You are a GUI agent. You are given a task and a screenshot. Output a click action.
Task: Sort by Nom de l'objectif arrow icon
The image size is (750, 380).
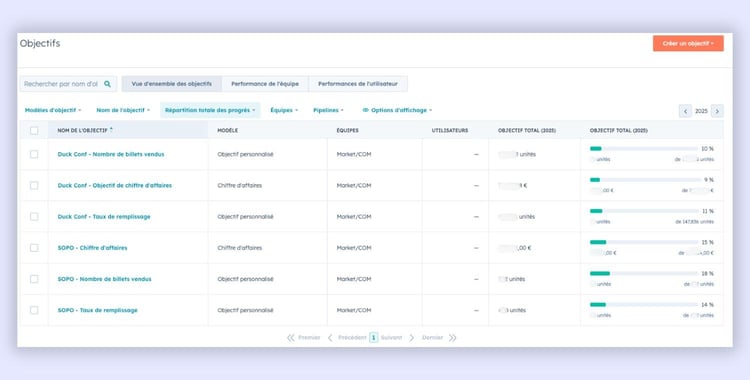point(111,129)
